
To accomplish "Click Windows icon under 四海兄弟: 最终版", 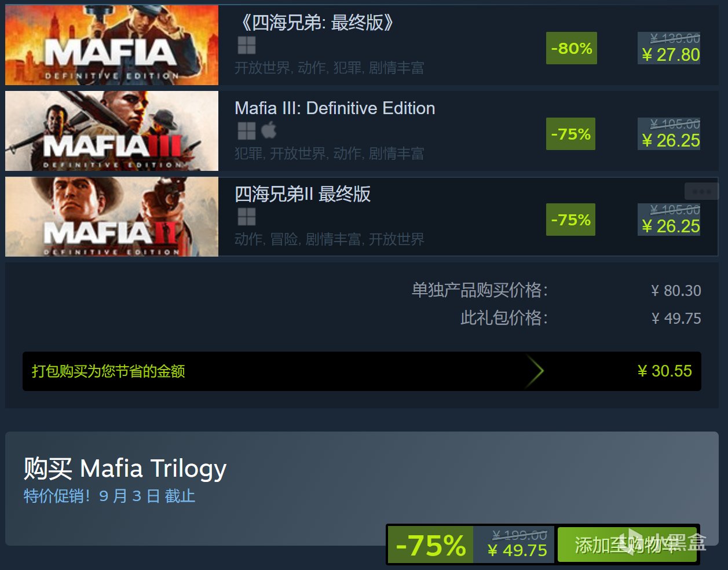I will 246,45.
